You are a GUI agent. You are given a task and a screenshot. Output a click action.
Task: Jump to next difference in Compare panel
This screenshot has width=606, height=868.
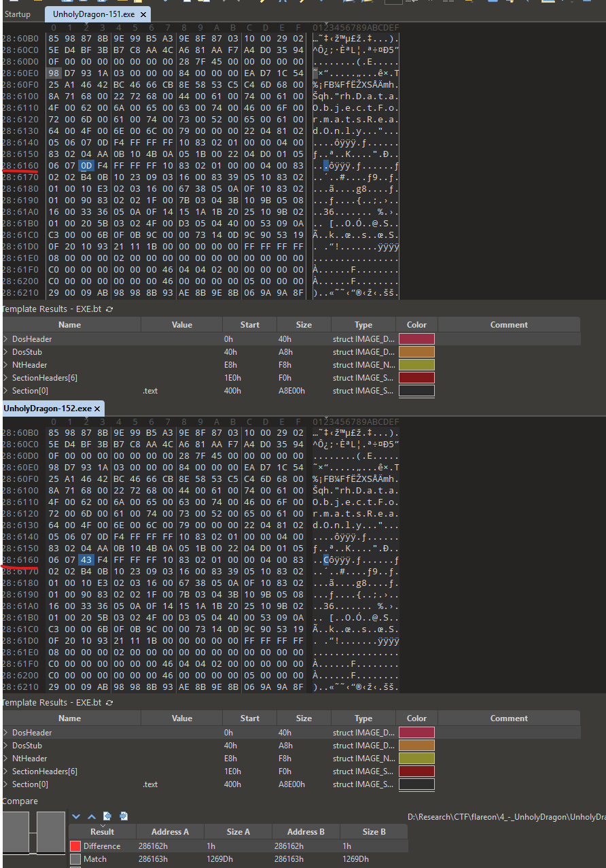coord(76,816)
